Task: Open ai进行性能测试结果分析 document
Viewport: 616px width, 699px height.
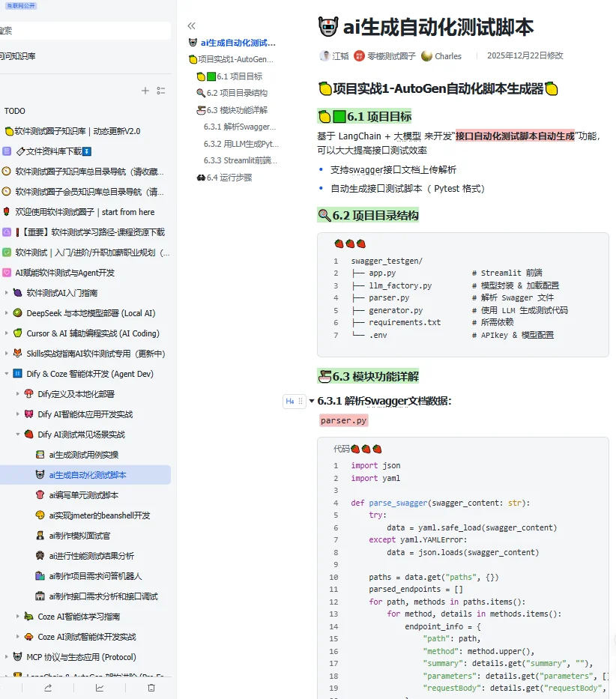Action: pos(91,555)
